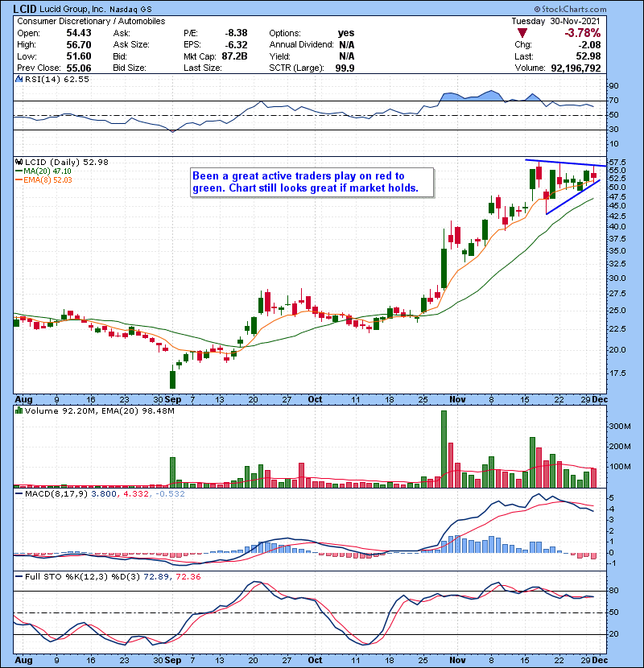
Task: Click the LCID (Daily) candlestick legend icon
Action: [x=19, y=162]
